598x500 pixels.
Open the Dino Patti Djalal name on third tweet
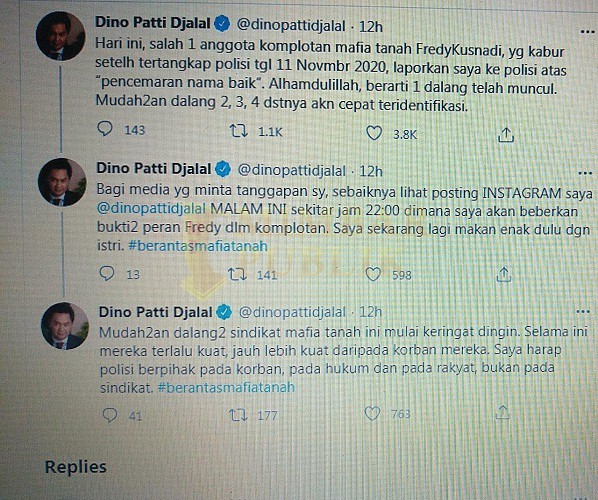click(155, 312)
